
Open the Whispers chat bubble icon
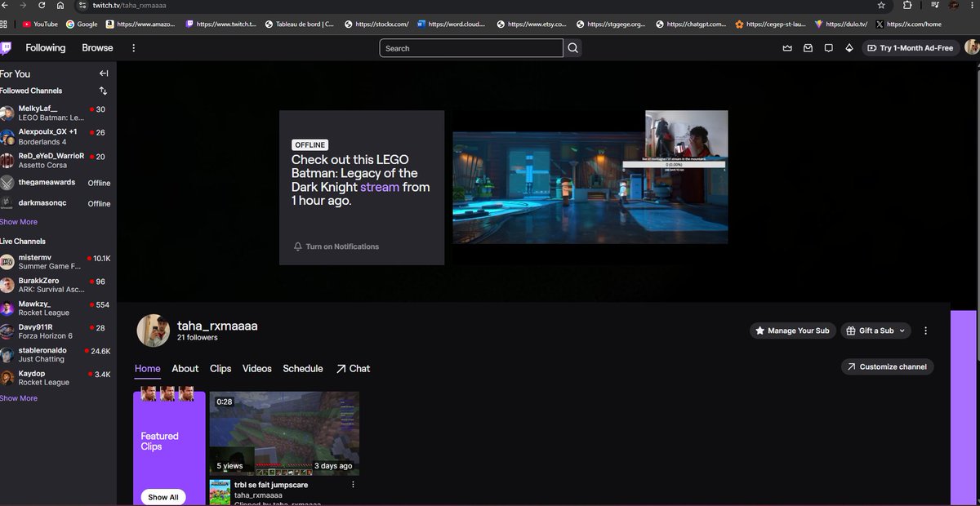[828, 48]
